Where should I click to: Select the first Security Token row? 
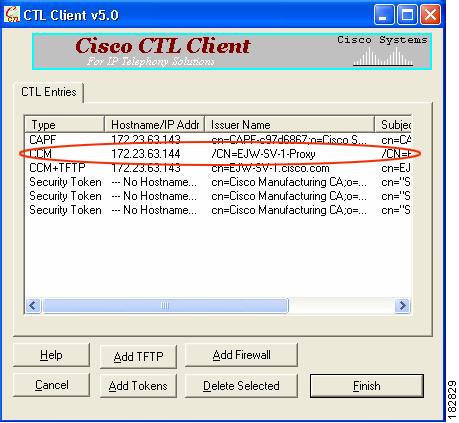click(218, 182)
